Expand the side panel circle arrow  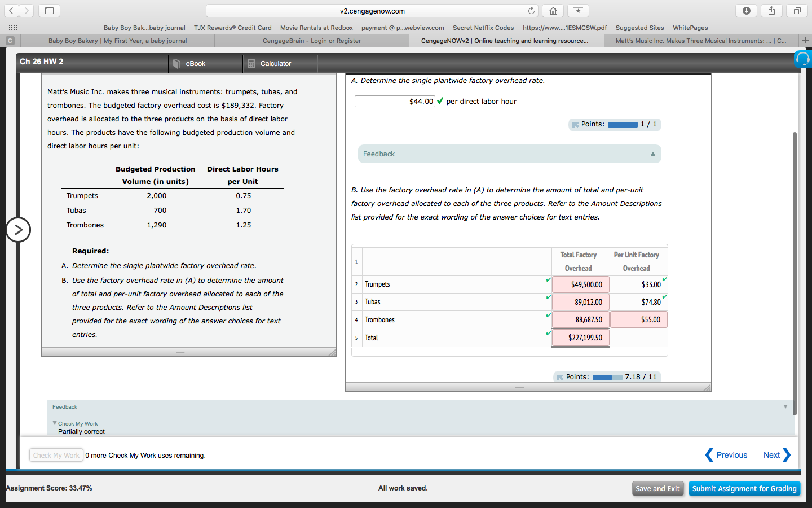(x=18, y=230)
